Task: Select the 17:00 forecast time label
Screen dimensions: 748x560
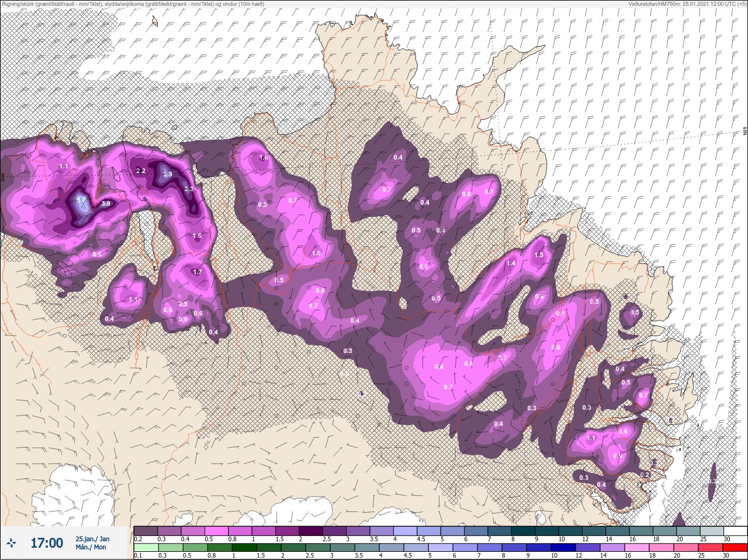Action: pyautogui.click(x=46, y=543)
